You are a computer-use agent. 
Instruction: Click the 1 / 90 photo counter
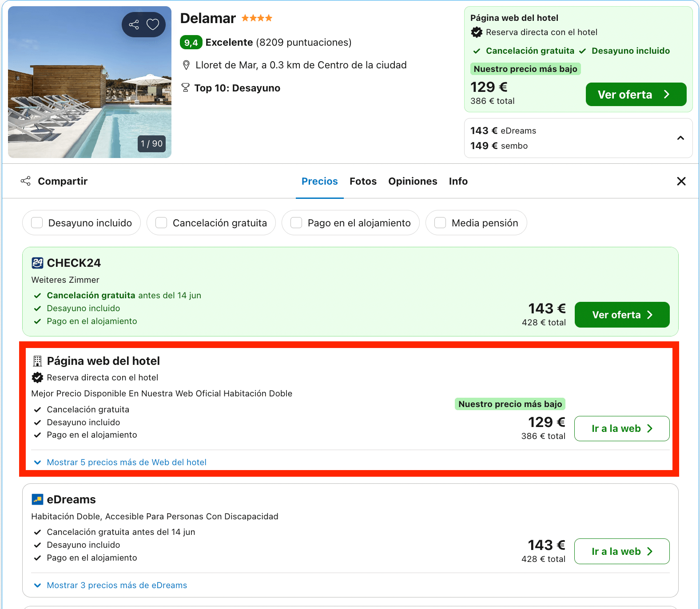pos(152,144)
